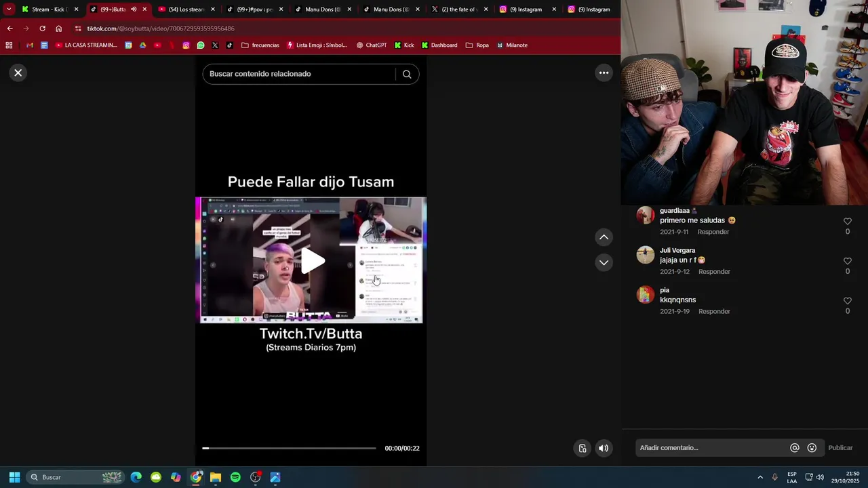Go to next video with down chevron
The width and height of the screenshot is (868, 488).
604,262
